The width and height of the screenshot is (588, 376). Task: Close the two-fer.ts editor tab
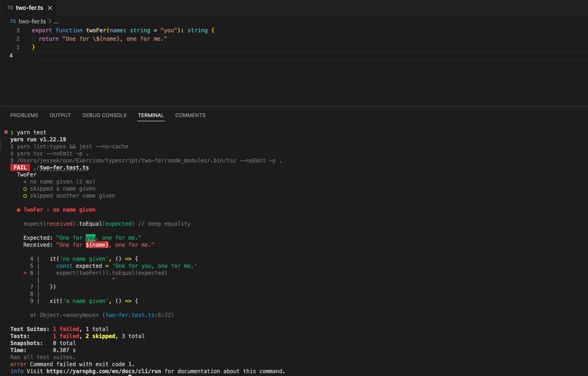tap(50, 8)
